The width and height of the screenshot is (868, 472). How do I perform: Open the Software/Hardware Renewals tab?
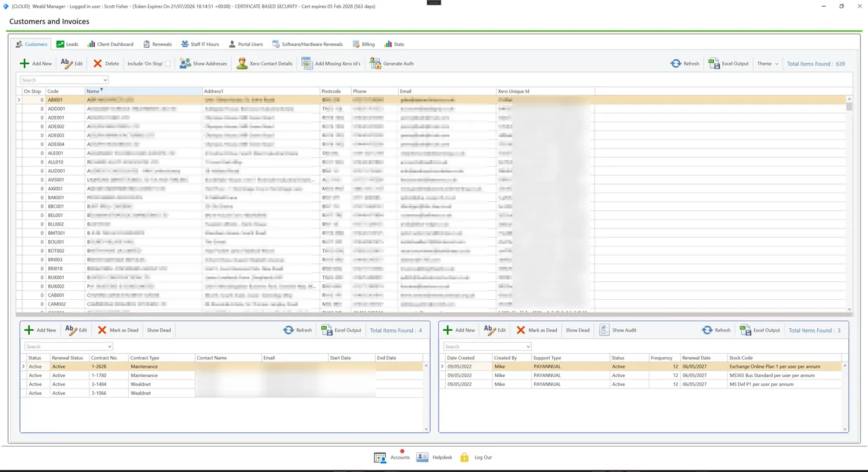point(308,44)
